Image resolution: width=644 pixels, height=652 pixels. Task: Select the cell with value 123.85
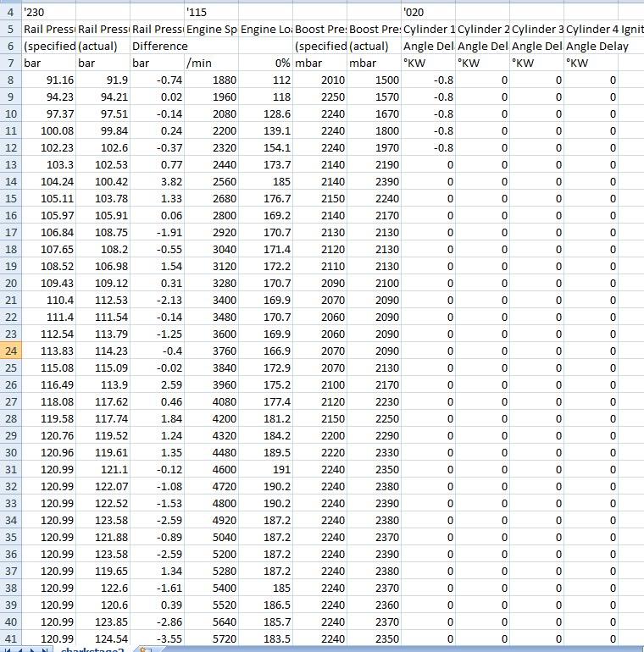click(103, 622)
